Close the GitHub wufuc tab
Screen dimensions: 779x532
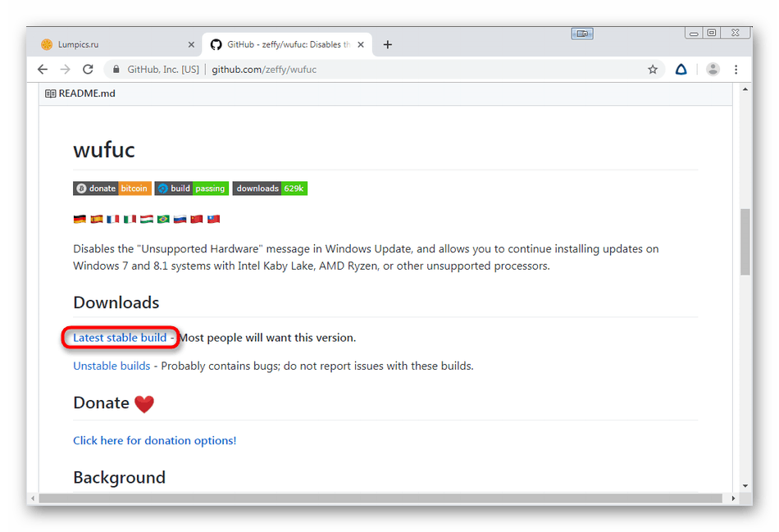(361, 45)
